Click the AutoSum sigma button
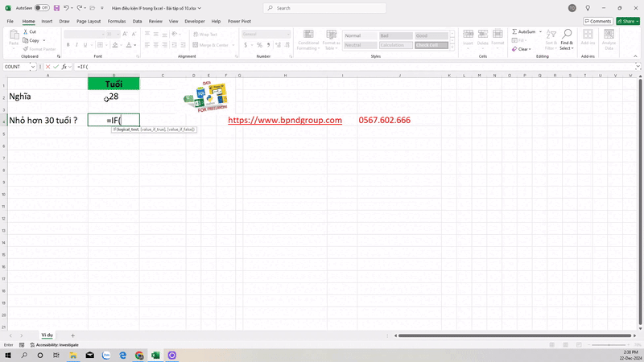This screenshot has height=362, width=644. (524, 31)
